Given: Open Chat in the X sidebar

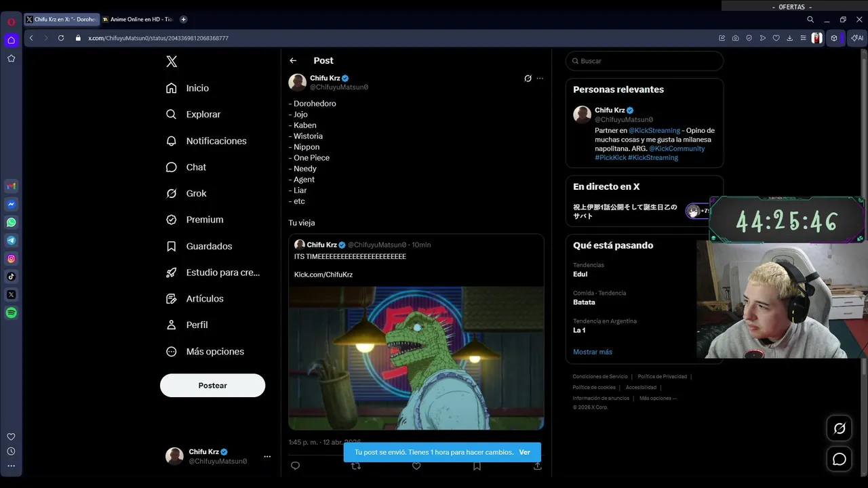Looking at the screenshot, I should (186, 167).
